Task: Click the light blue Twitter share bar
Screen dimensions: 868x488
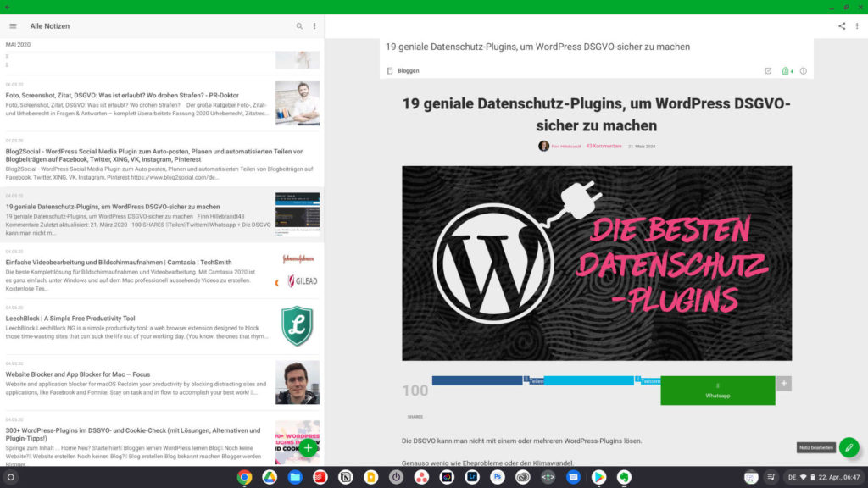Action: (589, 380)
